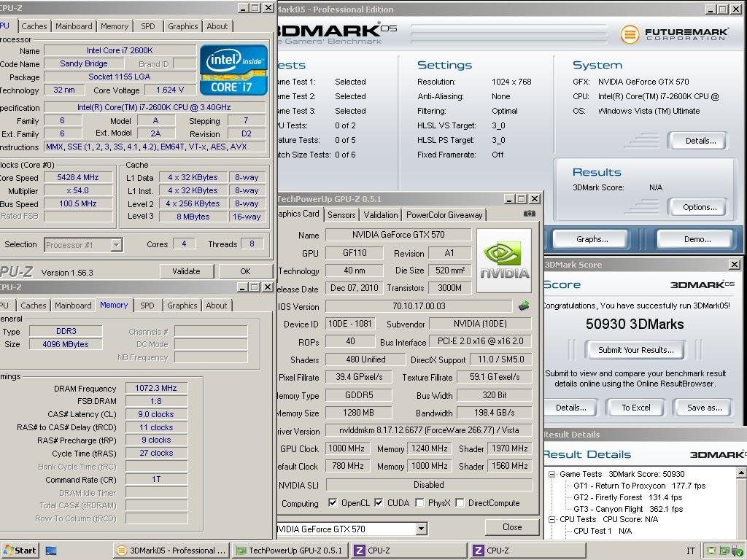
Task: Click the first CPU-Z taskbar button
Action: (409, 551)
